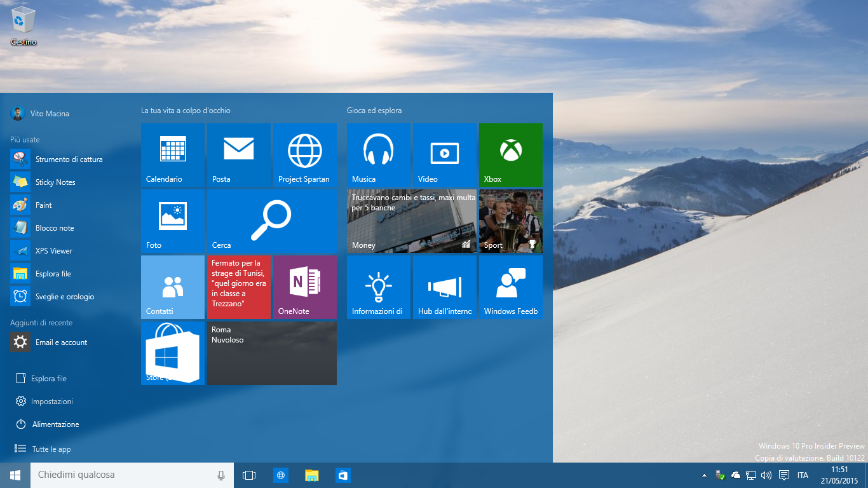The image size is (868, 488).
Task: Show hidden tray icons arrow
Action: [x=704, y=475]
